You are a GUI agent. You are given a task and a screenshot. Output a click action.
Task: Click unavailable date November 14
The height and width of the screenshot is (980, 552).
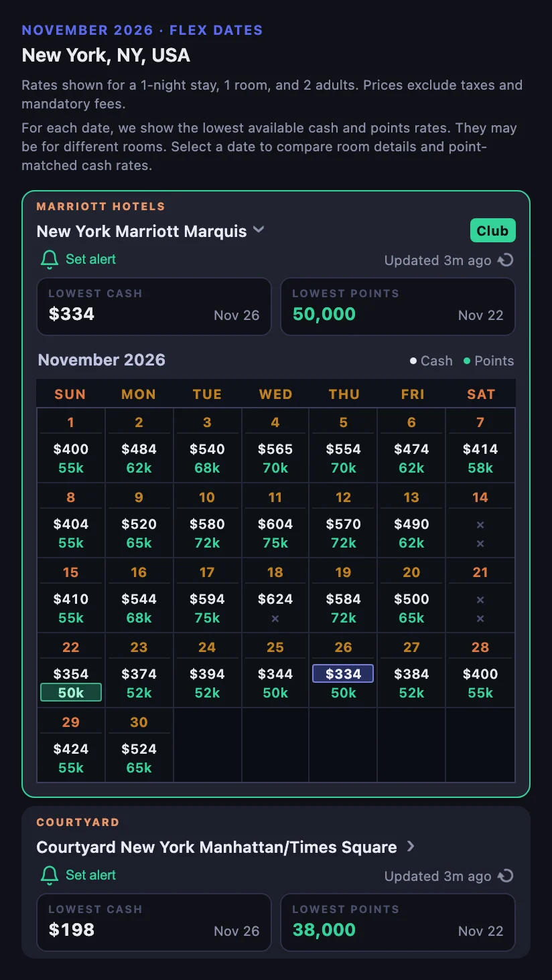[480, 520]
